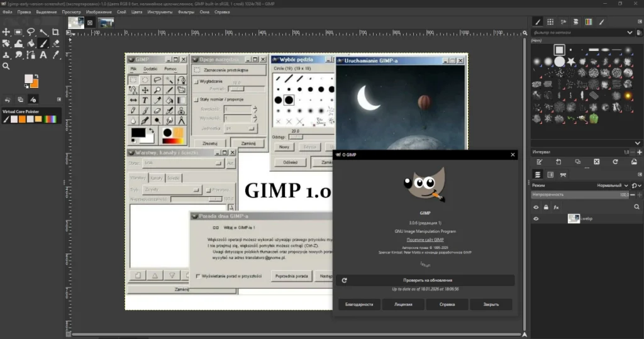644x339 pixels.
Task: Increase the brush Интервал spacing value
Action: (639, 152)
